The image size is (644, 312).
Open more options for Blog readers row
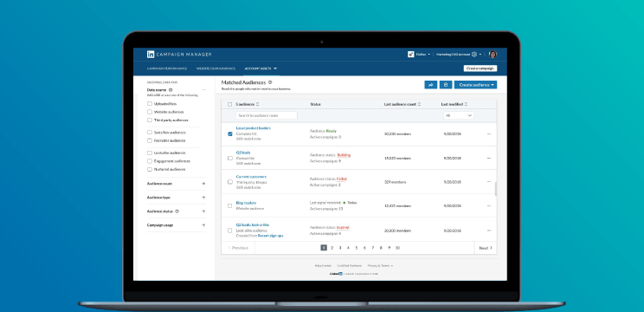489,205
